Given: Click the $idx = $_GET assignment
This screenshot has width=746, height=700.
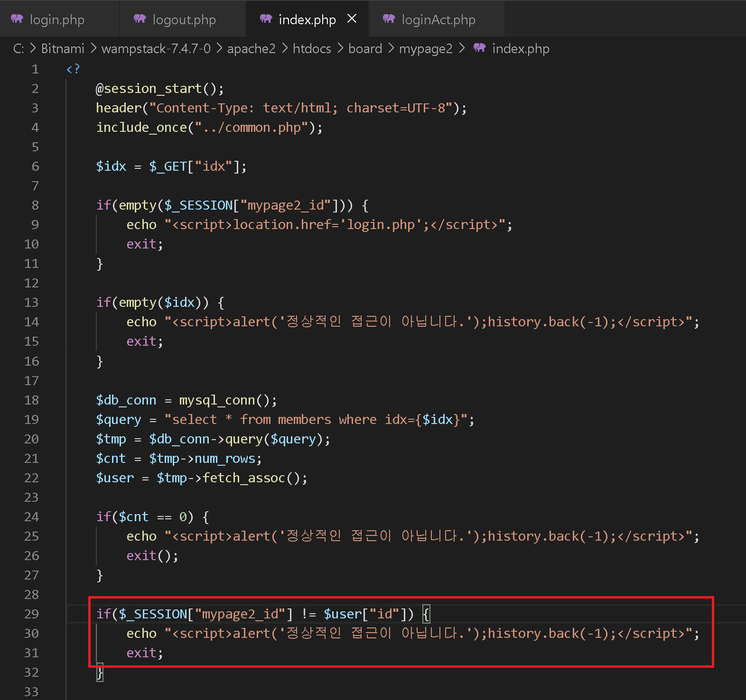Looking at the screenshot, I should click(171, 166).
